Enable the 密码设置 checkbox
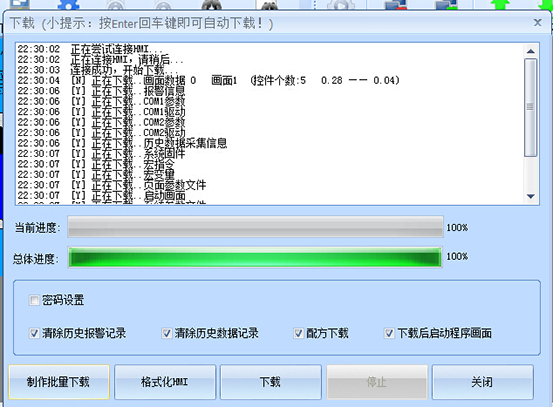 pos(34,300)
